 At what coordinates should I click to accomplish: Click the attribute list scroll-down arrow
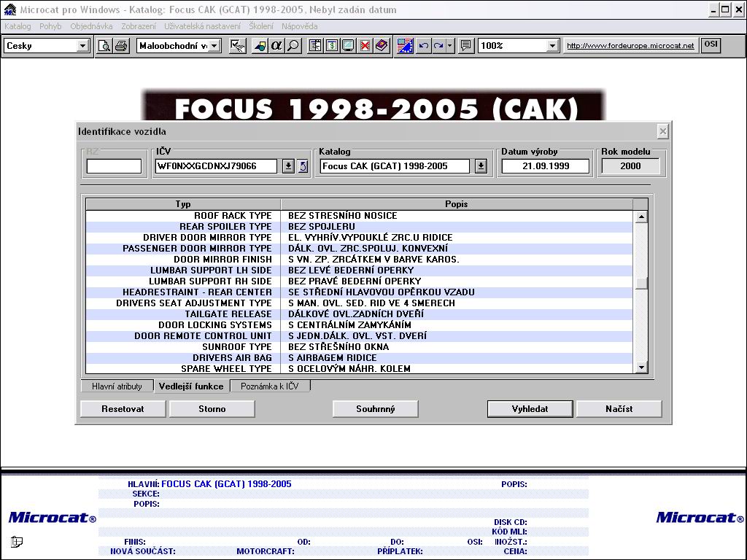pyautogui.click(x=641, y=367)
